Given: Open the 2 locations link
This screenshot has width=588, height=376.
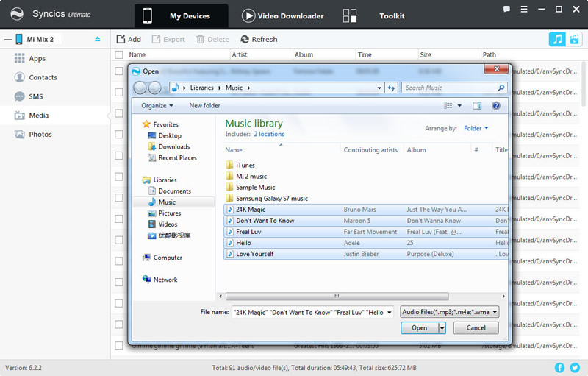Looking at the screenshot, I should click(269, 134).
